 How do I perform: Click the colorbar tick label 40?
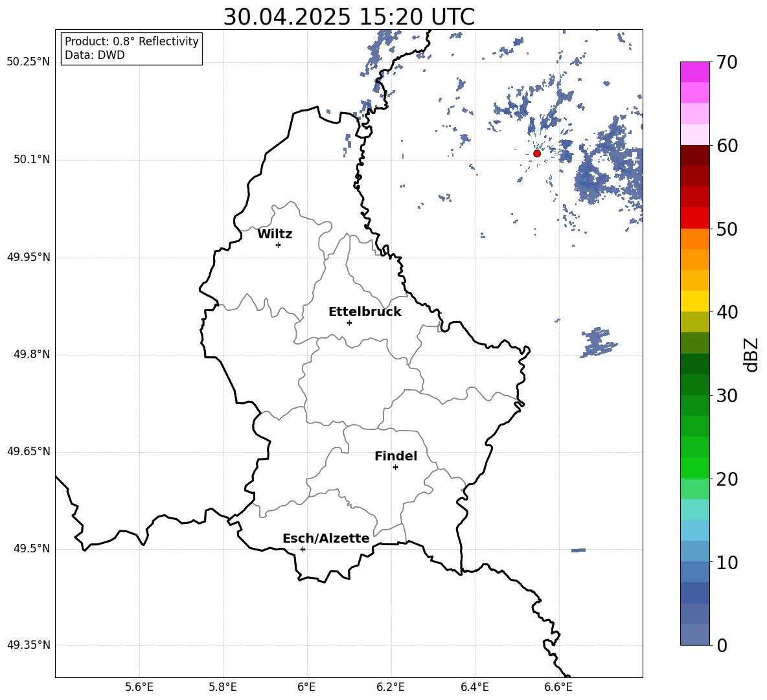[x=727, y=312]
